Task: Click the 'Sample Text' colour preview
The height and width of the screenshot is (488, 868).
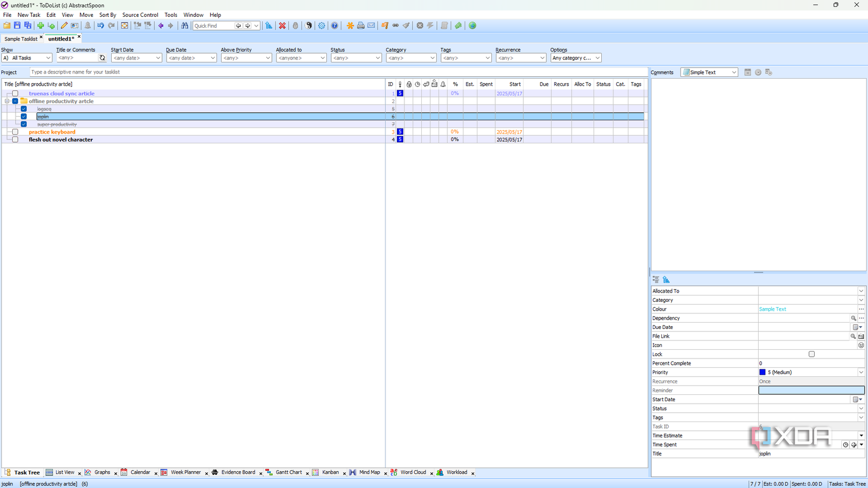Action: pos(773,309)
